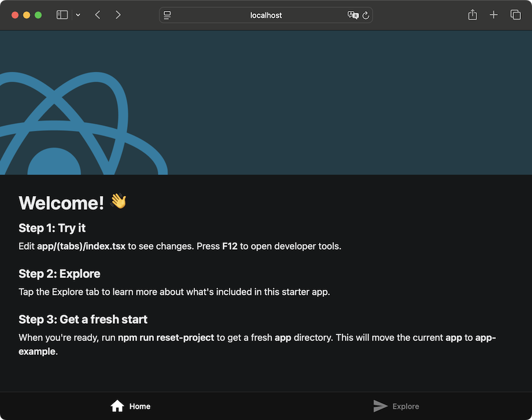Toggle the Safari sidebar icon
The image size is (532, 420).
coord(62,15)
